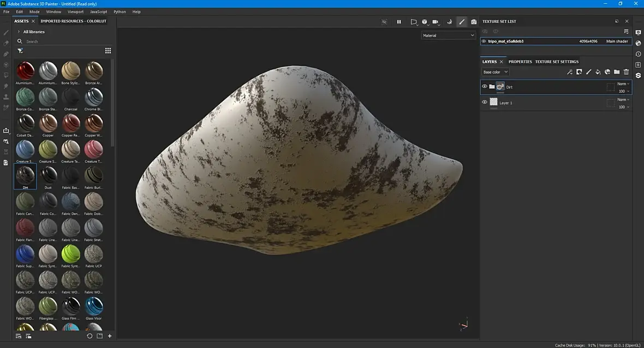Viewport: 644px width, 348px height.
Task: Open the Viewport menu
Action: click(x=75, y=11)
